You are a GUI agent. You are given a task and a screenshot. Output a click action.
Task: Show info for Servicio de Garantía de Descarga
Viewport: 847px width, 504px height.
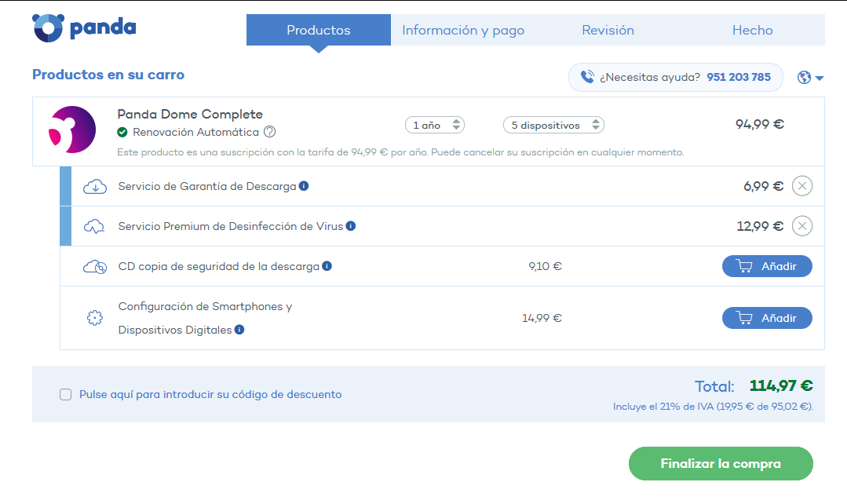[x=304, y=186]
